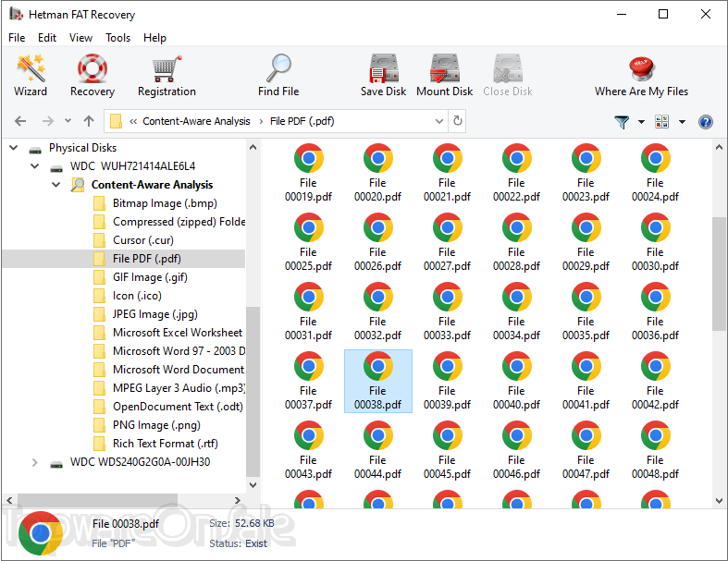Open the View menu
The width and height of the screenshot is (728, 561).
[x=80, y=38]
